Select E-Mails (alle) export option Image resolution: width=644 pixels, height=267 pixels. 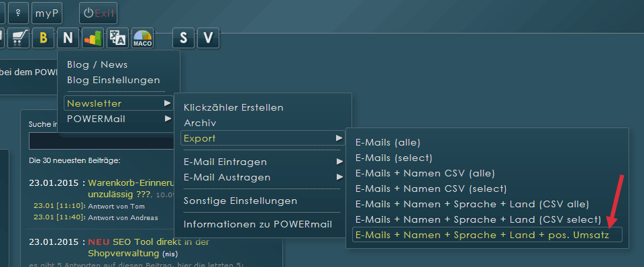click(388, 142)
